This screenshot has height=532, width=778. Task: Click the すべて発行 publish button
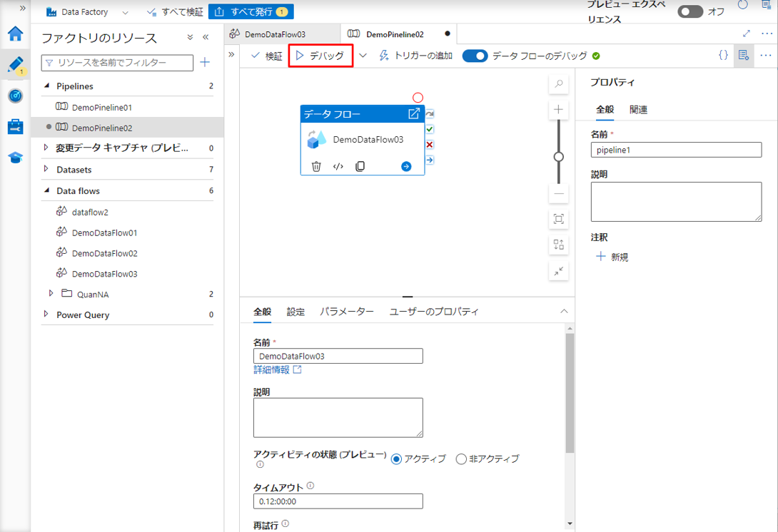[x=251, y=12]
